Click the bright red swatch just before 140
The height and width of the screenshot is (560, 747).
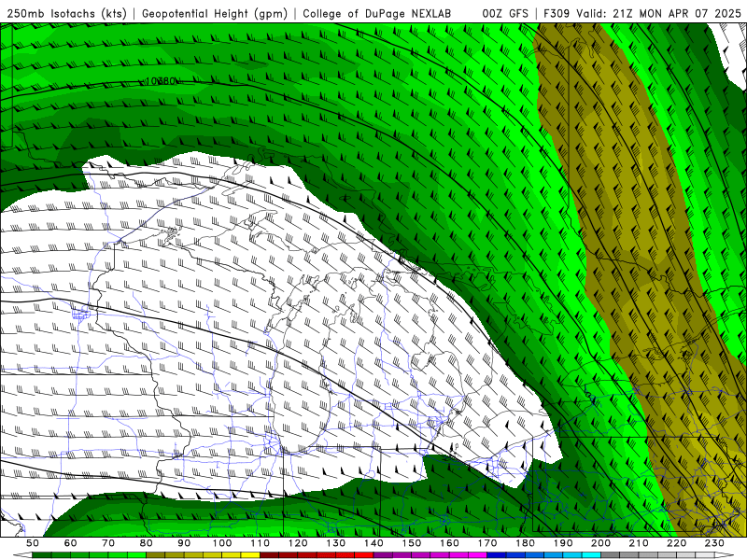[364, 554]
